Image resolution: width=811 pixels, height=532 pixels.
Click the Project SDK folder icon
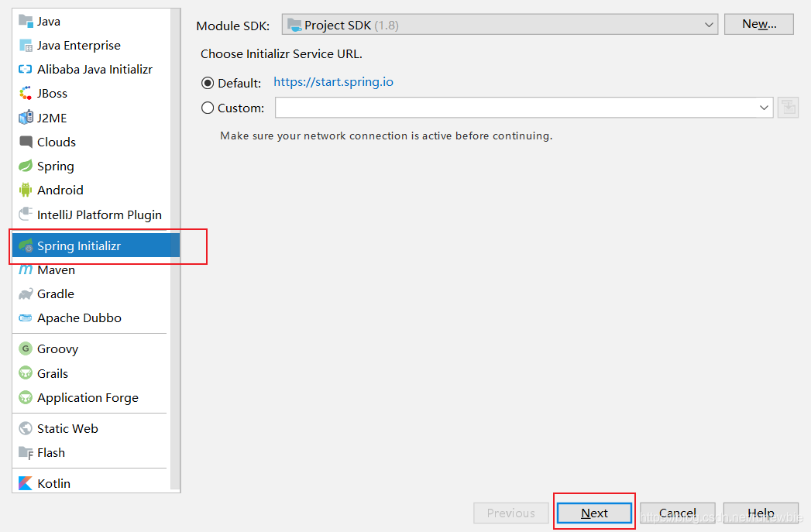(294, 25)
